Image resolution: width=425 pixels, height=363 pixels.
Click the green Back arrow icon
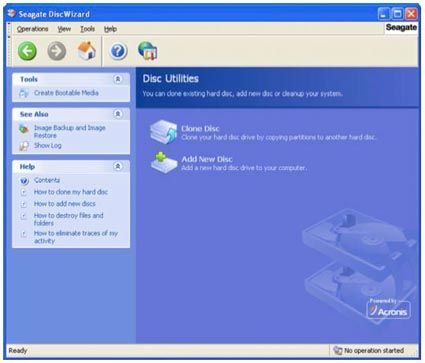point(27,51)
